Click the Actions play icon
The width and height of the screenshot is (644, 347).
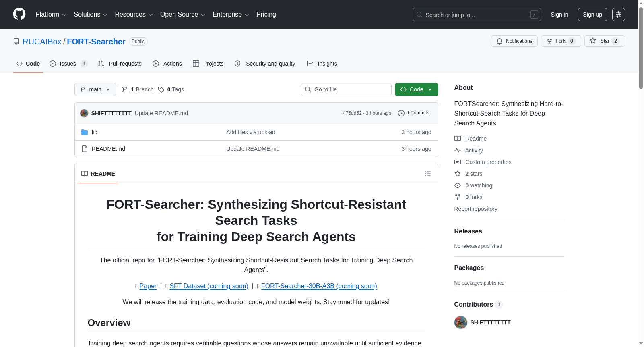pyautogui.click(x=156, y=64)
